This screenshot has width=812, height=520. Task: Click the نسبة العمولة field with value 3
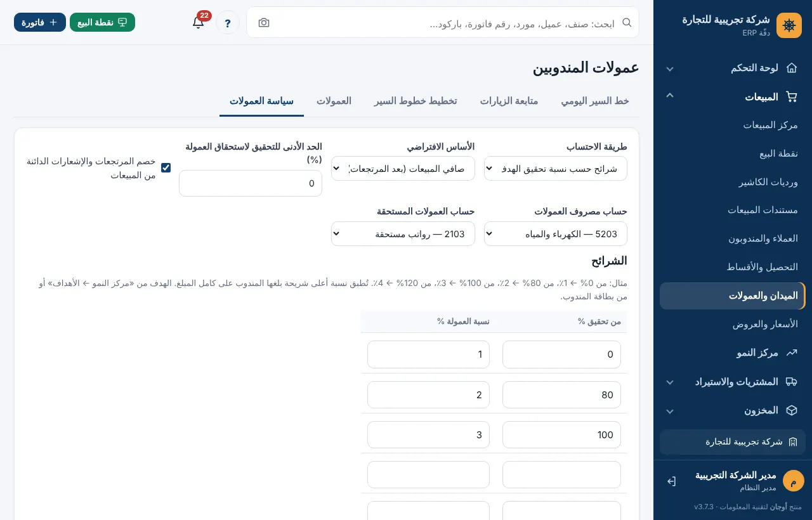tap(428, 434)
